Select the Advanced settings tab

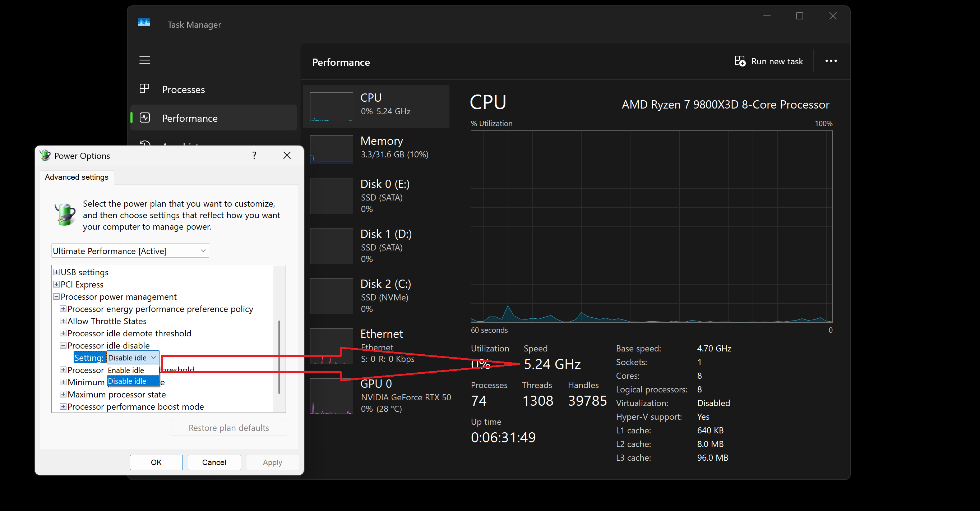tap(77, 177)
